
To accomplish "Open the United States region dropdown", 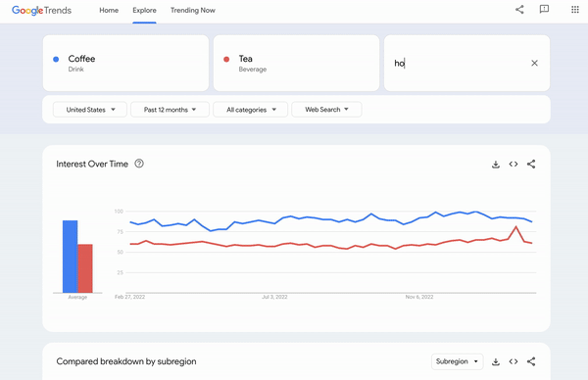I will tap(90, 110).
